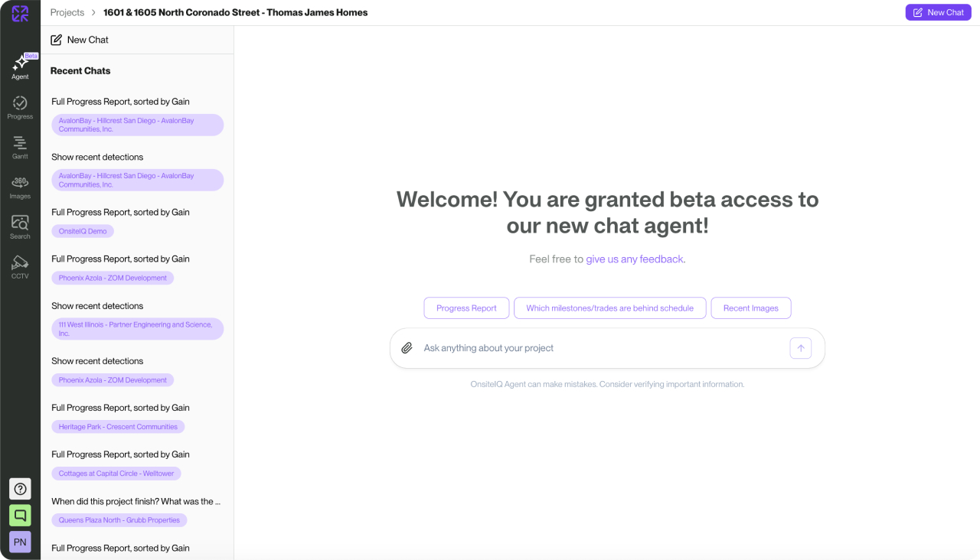Open Full Progress Report chat above Heritage Park
Screen dimensions: 980x560
tap(120, 408)
